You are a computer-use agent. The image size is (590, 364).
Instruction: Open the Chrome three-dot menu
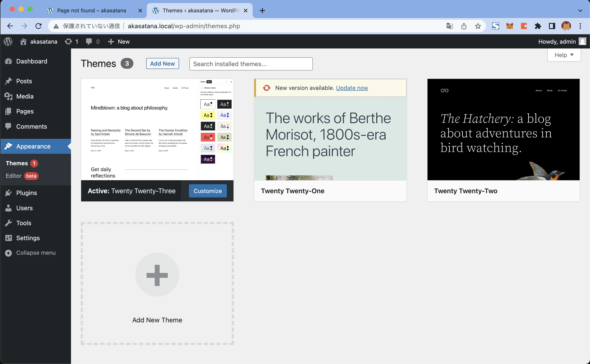580,26
